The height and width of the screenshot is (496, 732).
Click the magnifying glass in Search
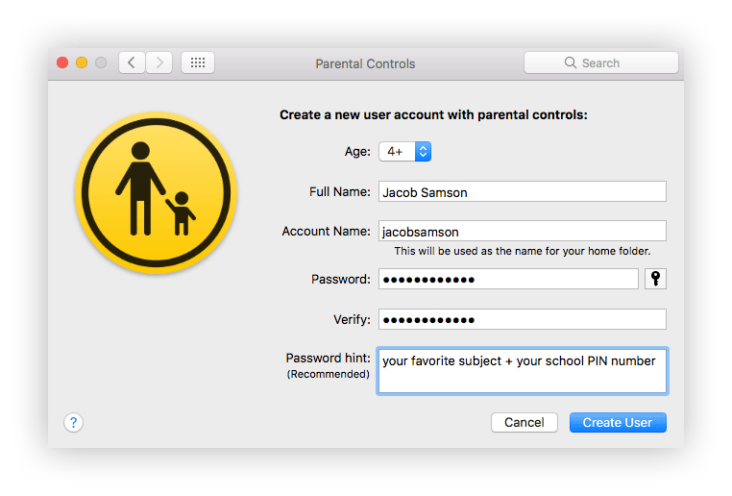[x=570, y=63]
